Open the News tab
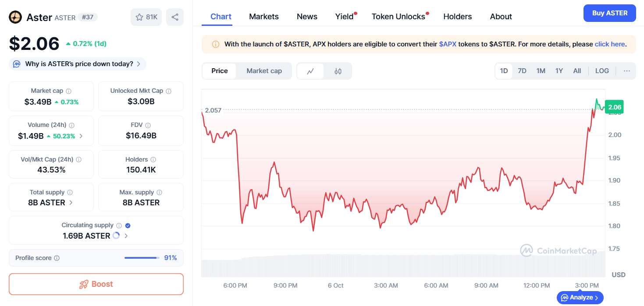Viewport: 644px width, 306px height. pos(306,16)
